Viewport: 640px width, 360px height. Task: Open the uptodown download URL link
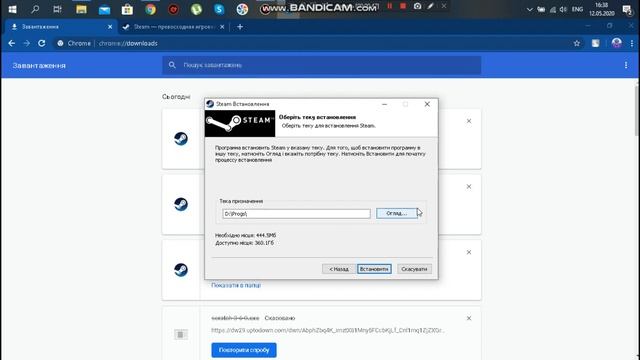(328, 330)
